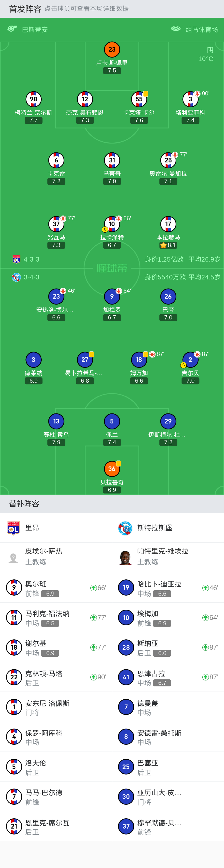224x868 pixels.
Task: Tap goalkeeper 卢卡斯-佩里 number 23 badge
Action: point(112,49)
